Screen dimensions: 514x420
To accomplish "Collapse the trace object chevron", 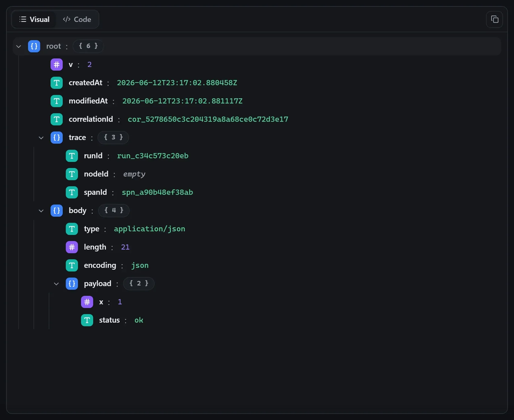I will click(x=41, y=138).
